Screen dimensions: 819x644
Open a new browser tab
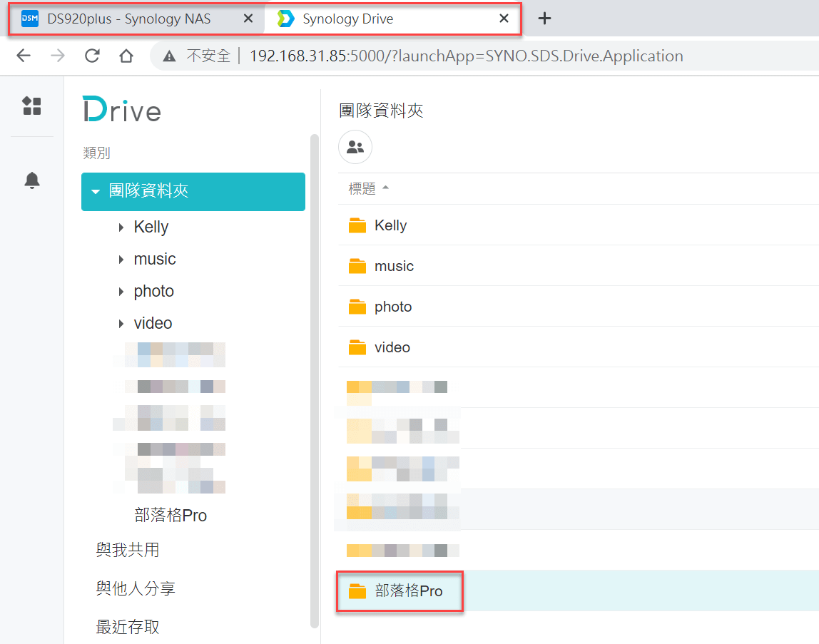(x=544, y=19)
